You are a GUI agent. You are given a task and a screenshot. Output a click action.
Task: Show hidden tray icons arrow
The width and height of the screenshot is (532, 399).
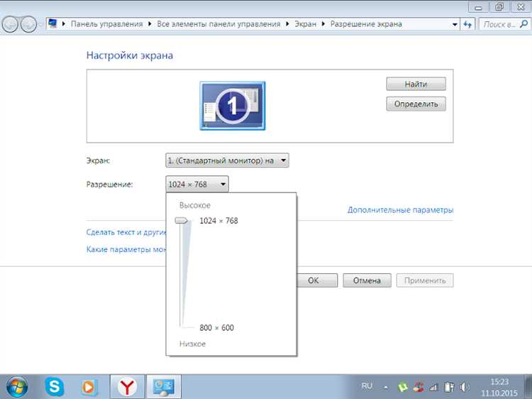tap(386, 387)
